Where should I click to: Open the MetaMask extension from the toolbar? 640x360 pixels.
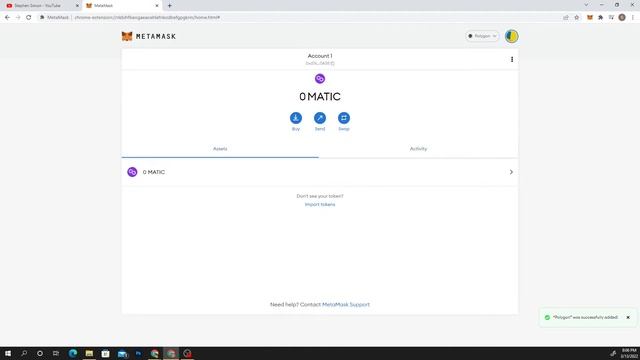coord(590,18)
